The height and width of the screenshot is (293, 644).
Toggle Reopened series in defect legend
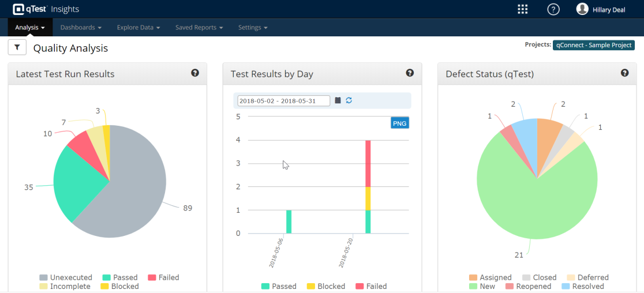[528, 286]
